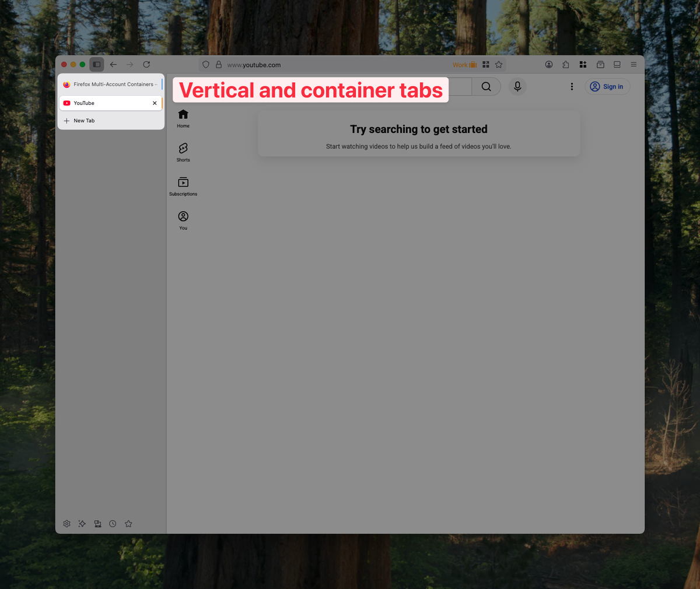Open Firefox browsing history from the sidebar footer

(113, 523)
